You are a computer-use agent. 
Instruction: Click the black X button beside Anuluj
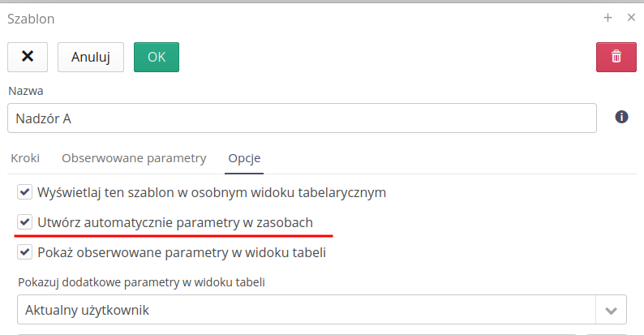point(28,57)
